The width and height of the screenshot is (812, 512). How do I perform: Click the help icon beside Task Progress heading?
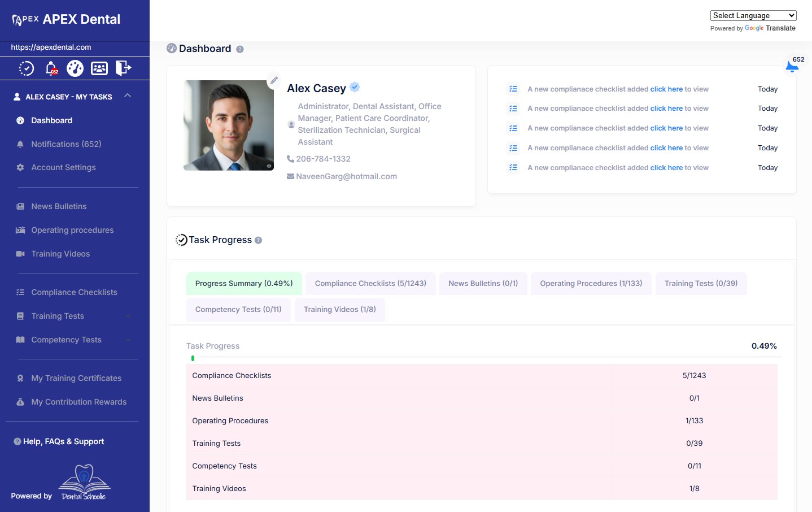[258, 240]
